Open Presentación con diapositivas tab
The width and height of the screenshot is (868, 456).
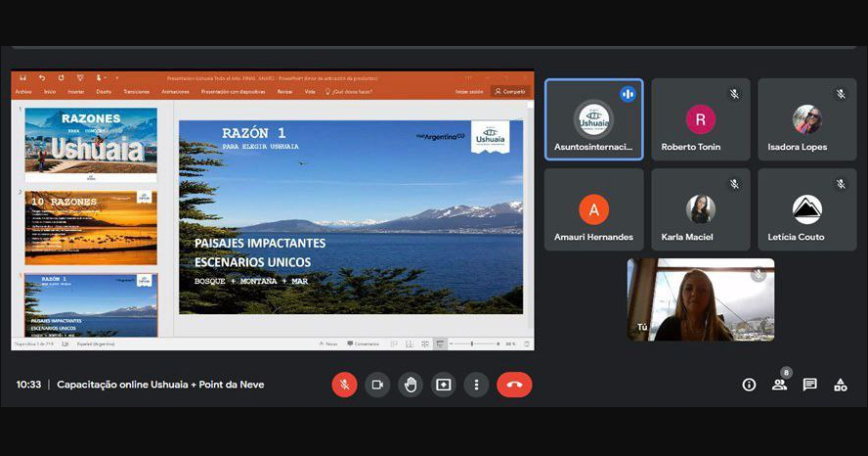coord(233,92)
